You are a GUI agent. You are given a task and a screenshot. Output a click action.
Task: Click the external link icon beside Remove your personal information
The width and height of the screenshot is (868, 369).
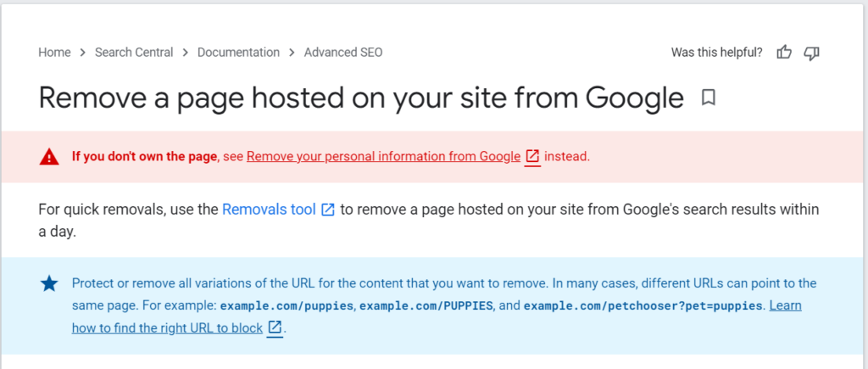(x=532, y=157)
